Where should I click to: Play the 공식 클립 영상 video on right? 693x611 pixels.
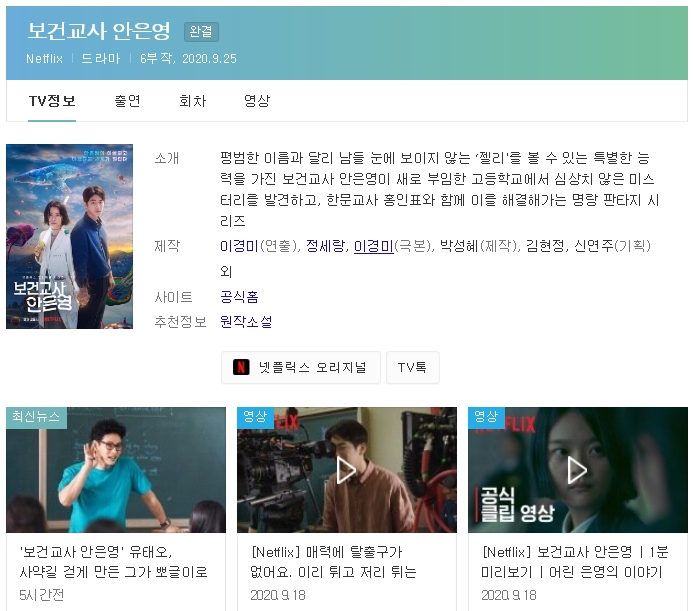[577, 470]
